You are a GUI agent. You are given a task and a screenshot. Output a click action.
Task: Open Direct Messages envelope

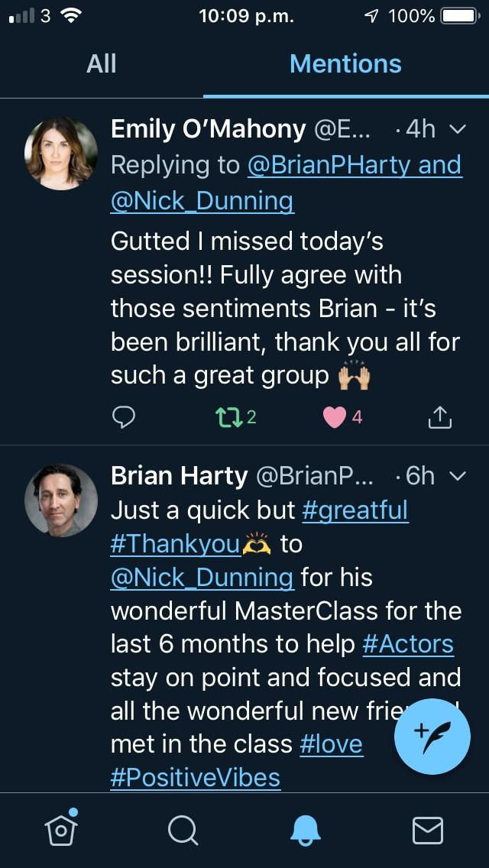(428, 830)
